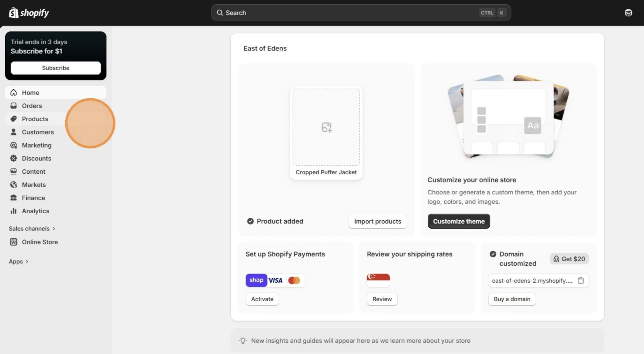Screen dimensions: 644x354
Task: Click Import products
Action: [x=378, y=221]
